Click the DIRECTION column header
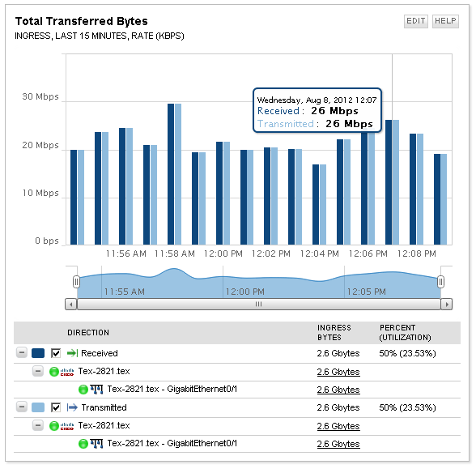 click(x=88, y=333)
